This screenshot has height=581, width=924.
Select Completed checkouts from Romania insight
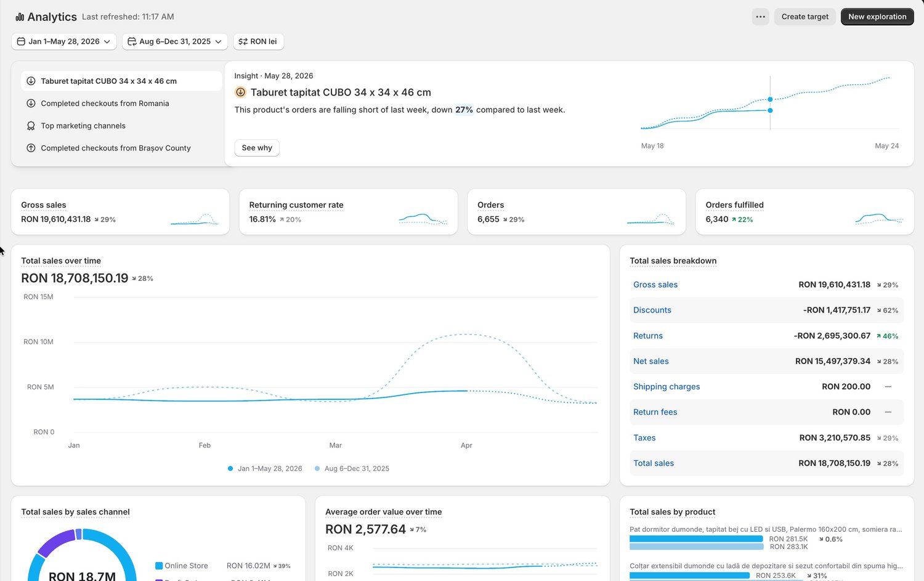[121, 104]
